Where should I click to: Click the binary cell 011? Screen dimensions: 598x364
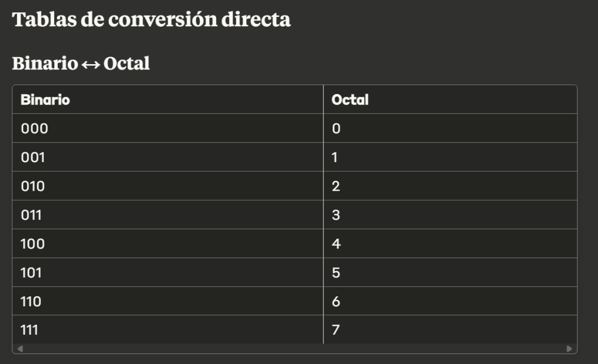[32, 215]
